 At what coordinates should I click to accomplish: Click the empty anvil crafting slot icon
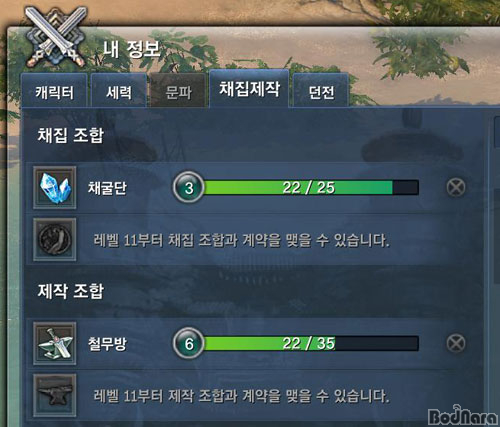click(x=55, y=395)
